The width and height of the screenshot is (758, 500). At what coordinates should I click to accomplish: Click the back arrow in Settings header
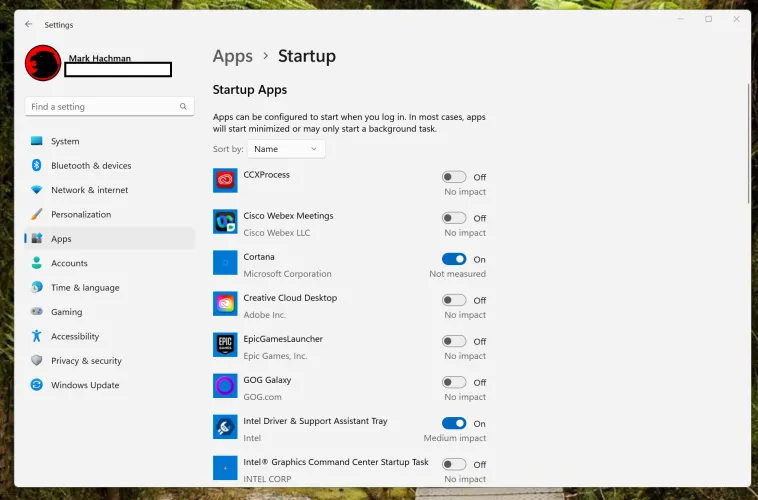point(28,24)
